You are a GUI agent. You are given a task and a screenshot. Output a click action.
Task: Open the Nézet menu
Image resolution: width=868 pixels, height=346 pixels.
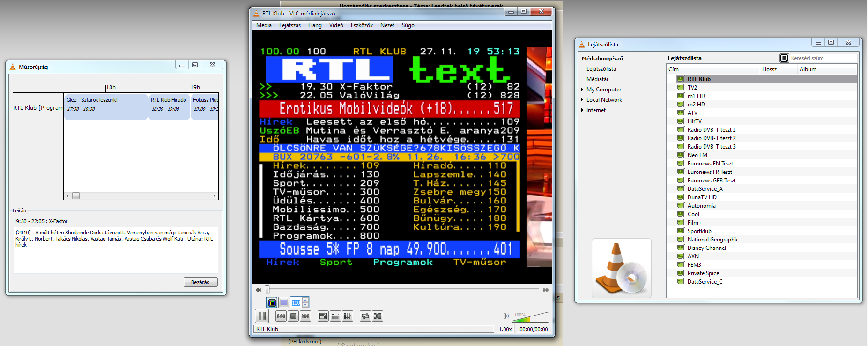[387, 25]
